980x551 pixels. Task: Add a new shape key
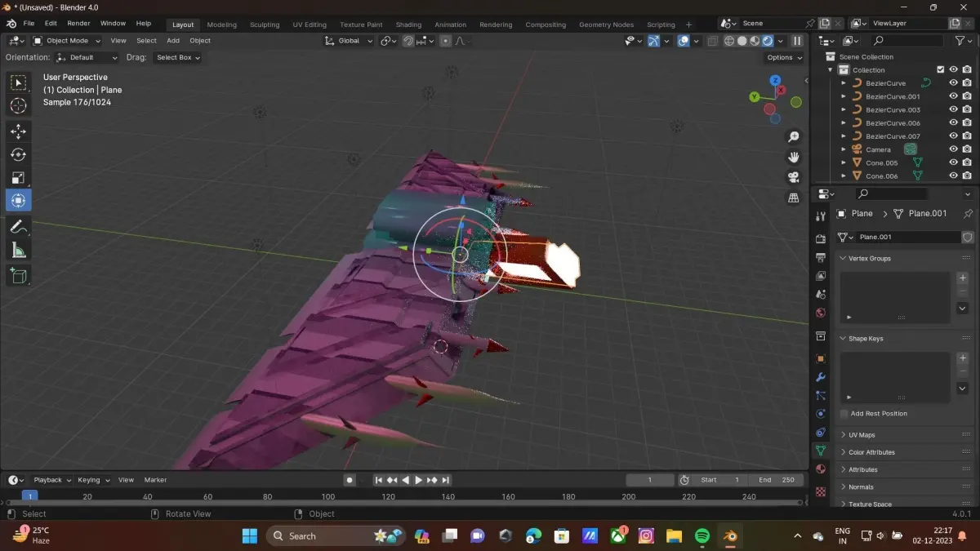tap(962, 358)
